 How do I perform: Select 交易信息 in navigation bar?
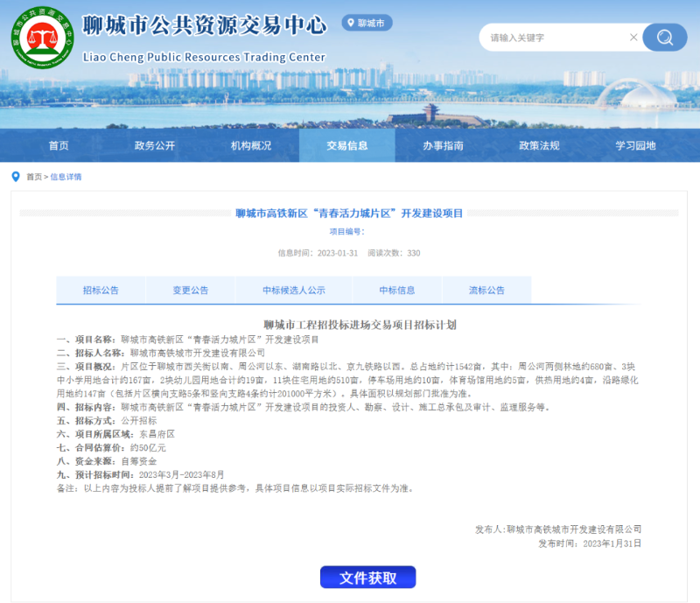(347, 146)
